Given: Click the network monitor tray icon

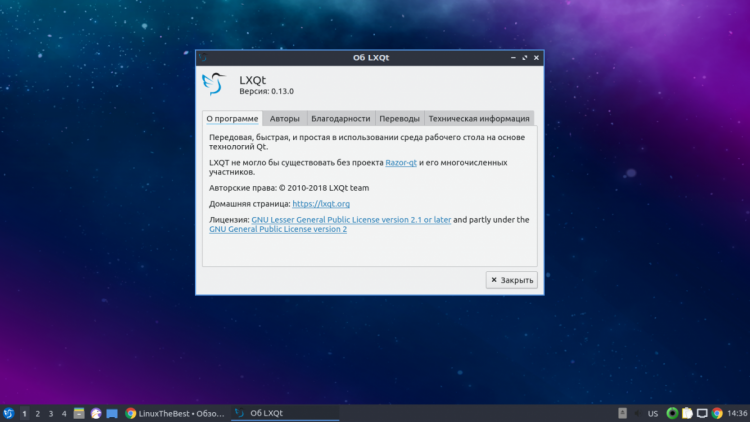Looking at the screenshot, I should pos(702,413).
